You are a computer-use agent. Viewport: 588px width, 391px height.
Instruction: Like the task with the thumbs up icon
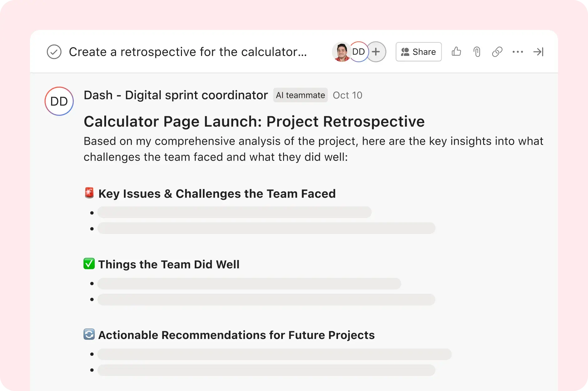click(456, 52)
